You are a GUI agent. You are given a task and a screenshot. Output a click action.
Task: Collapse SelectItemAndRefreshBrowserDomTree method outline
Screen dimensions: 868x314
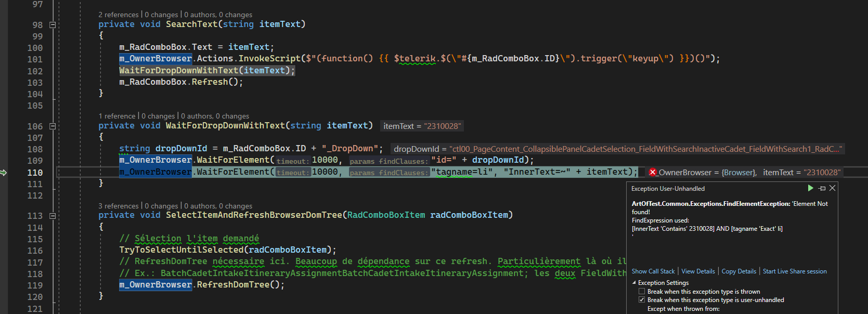coord(53,216)
